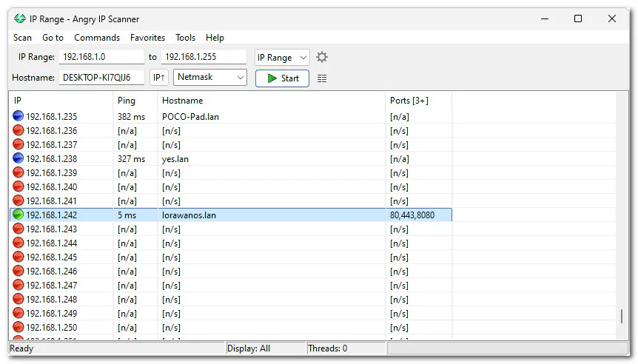Viewport: 638px width, 364px height.
Task: Select IP address 192.168.1.248
Action: 52,300
